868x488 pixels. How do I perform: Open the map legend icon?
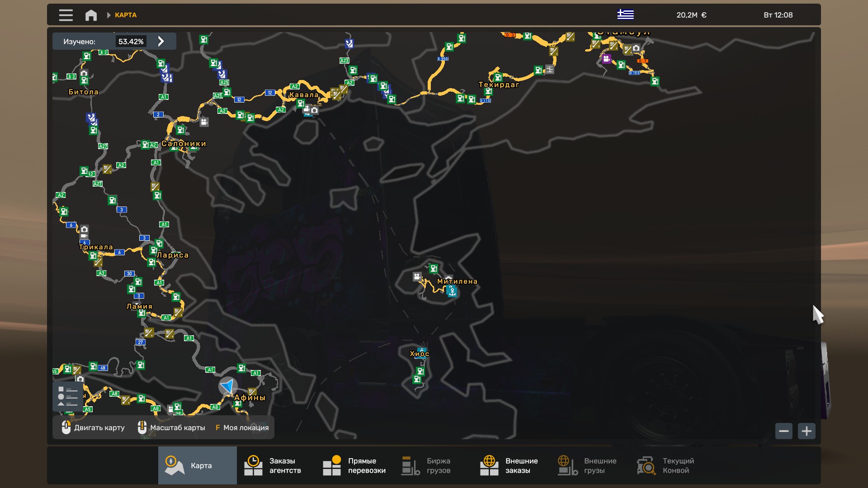[68, 396]
